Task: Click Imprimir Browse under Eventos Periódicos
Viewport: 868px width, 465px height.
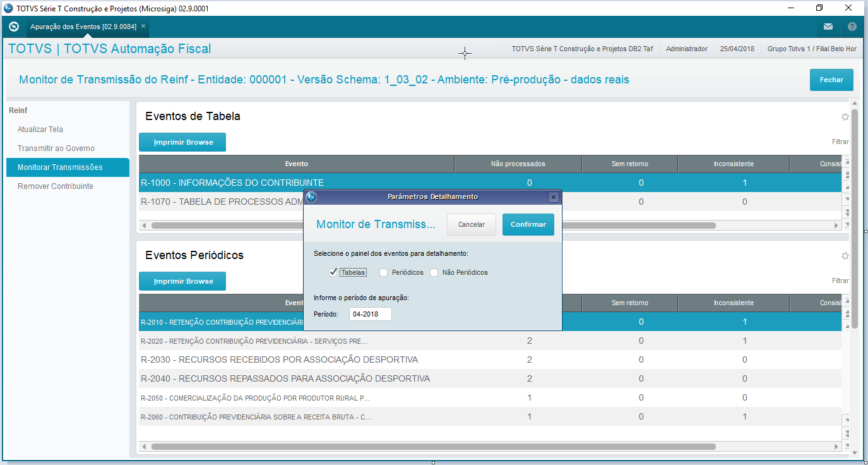Action: (x=182, y=281)
